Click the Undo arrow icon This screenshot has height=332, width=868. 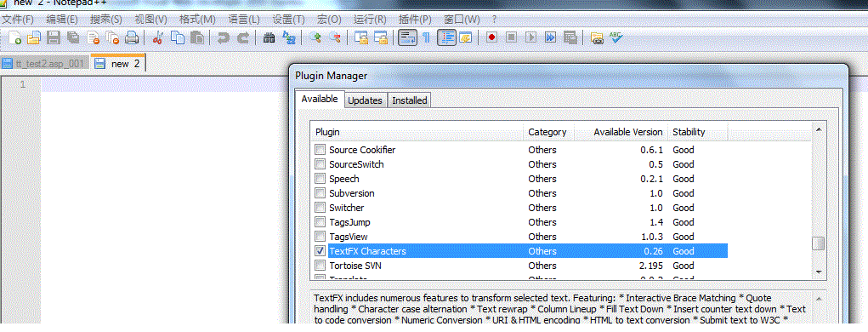point(223,37)
